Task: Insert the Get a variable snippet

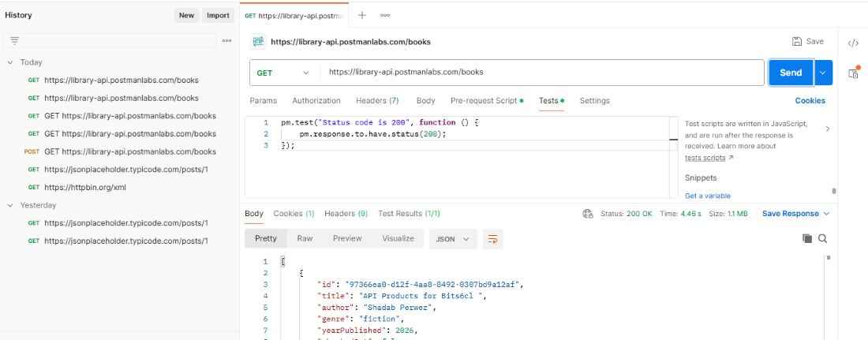Action: click(708, 196)
